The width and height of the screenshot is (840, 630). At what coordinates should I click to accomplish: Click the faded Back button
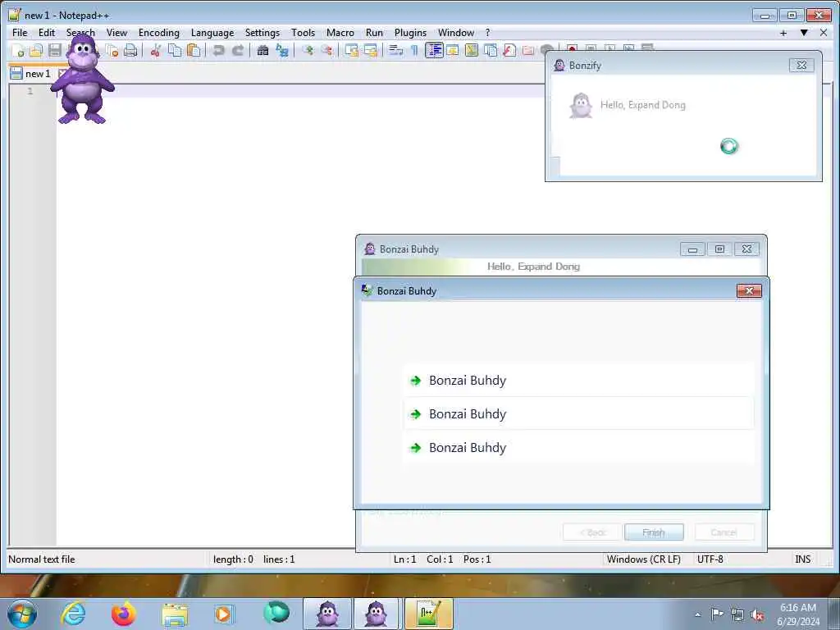coord(592,532)
